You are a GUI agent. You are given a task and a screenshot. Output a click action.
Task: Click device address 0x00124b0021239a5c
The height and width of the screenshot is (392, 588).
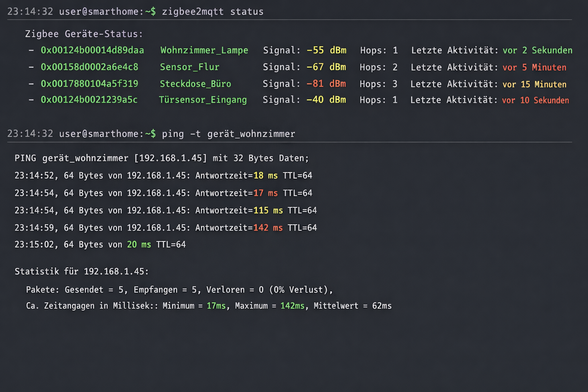[89, 100]
